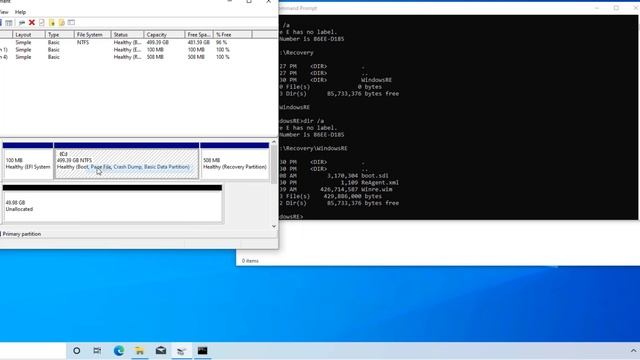This screenshot has height=360, width=640.
Task: Select the 499.39 GB NTFS partition block
Action: point(127,161)
